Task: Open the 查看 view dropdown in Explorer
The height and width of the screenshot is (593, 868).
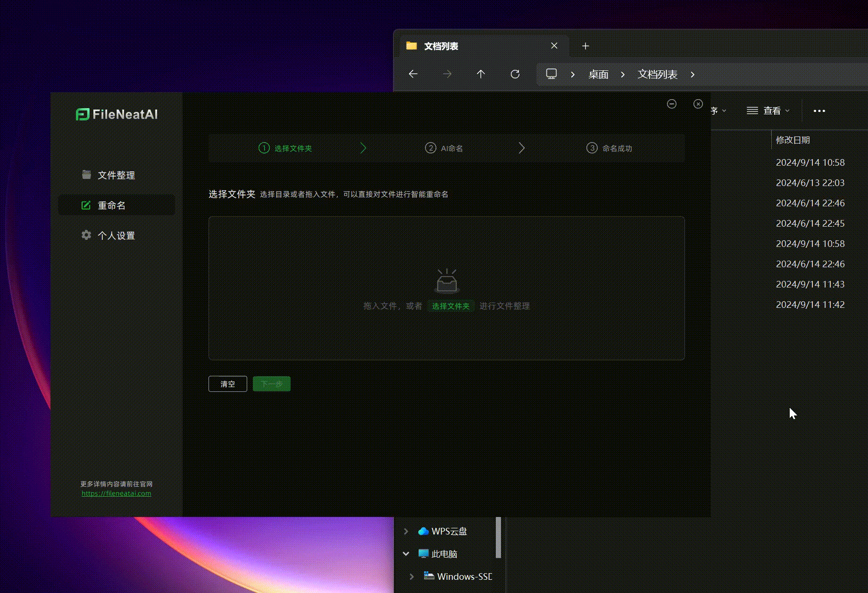Action: coord(768,111)
